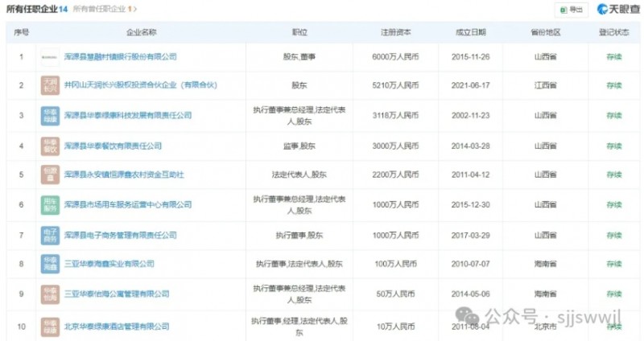Click the 天润长兴 logo icon in row 2
The image size is (644, 341).
[x=50, y=85]
